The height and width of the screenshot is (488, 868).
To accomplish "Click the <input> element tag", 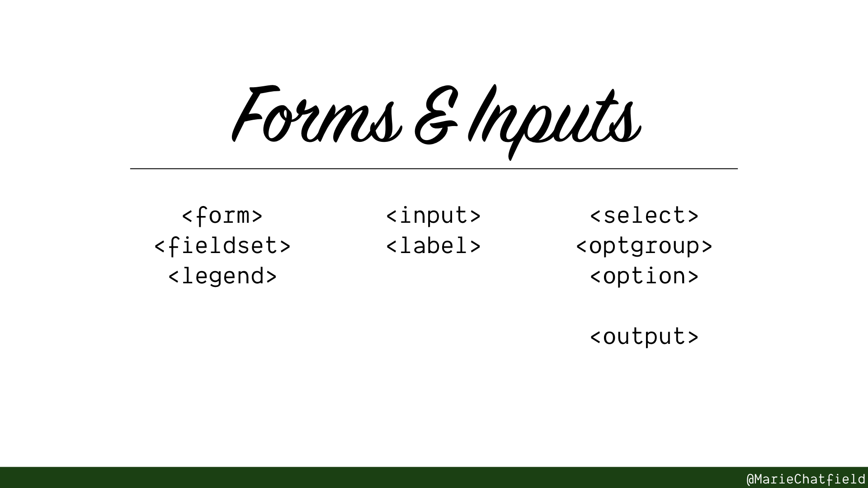I will click(x=434, y=215).
